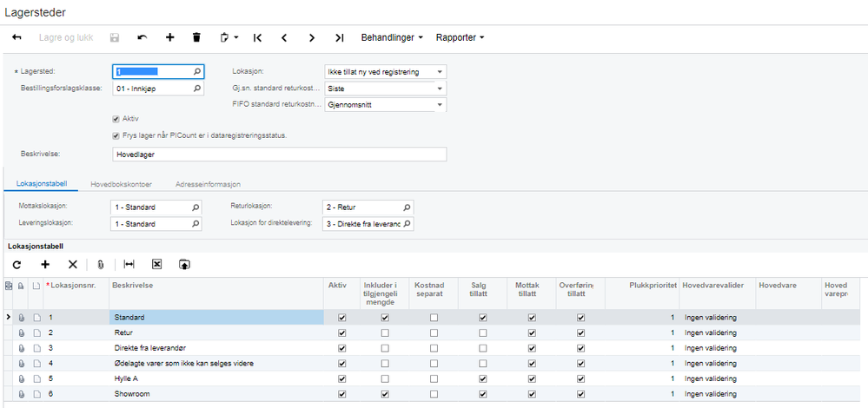Click the note icon on the Showroom row

(x=36, y=394)
